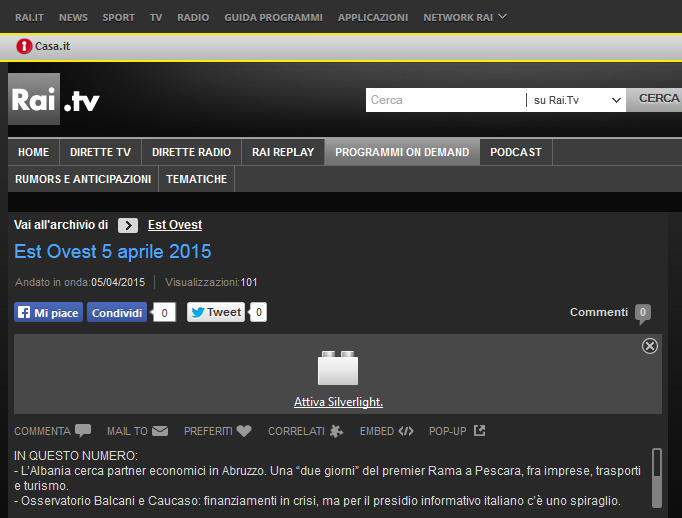Click RAI.IT in top bar

29,17
